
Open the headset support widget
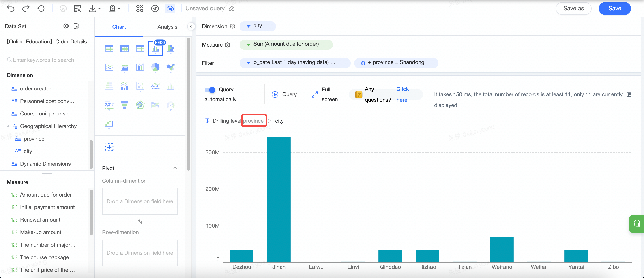click(x=637, y=224)
